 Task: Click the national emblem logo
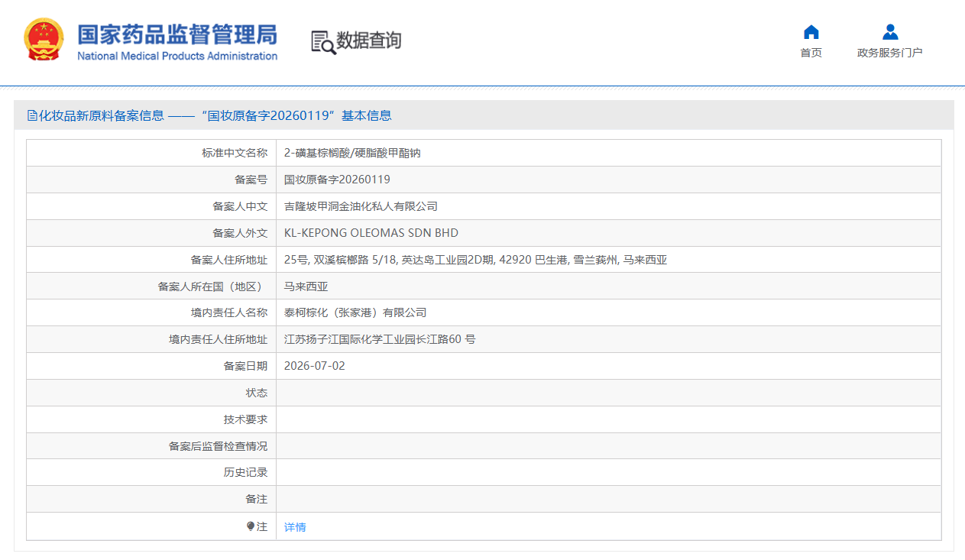pyautogui.click(x=44, y=40)
